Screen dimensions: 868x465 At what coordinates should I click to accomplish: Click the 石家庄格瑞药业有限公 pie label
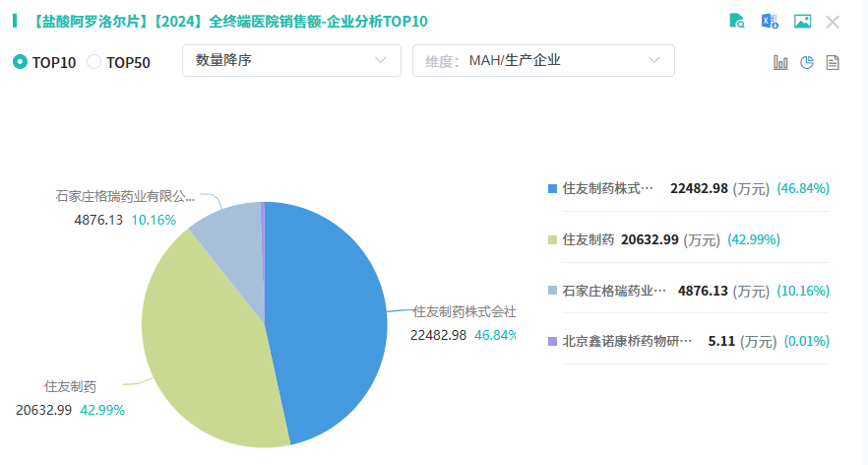click(124, 196)
